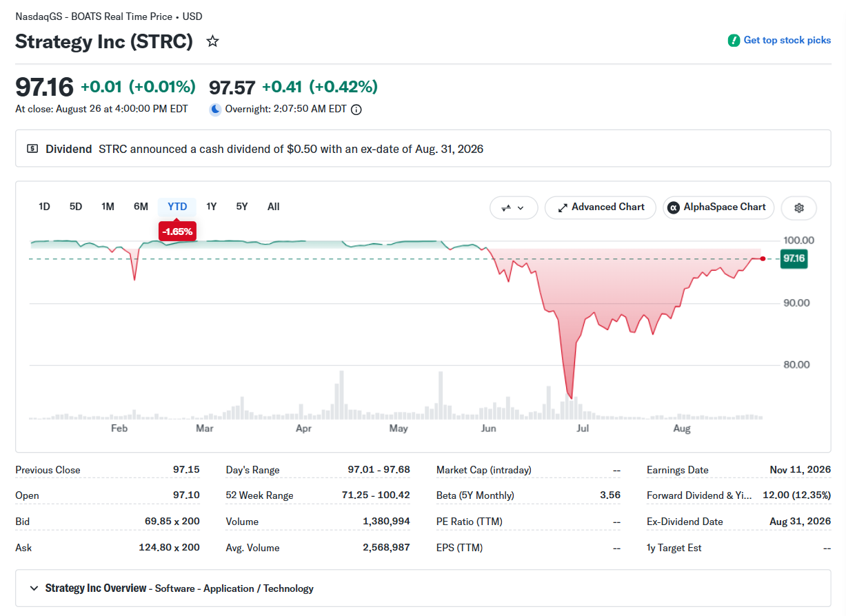Screen dimensions: 846x616
Task: Click the Advanced Chart expand arrow icon
Action: tap(562, 207)
